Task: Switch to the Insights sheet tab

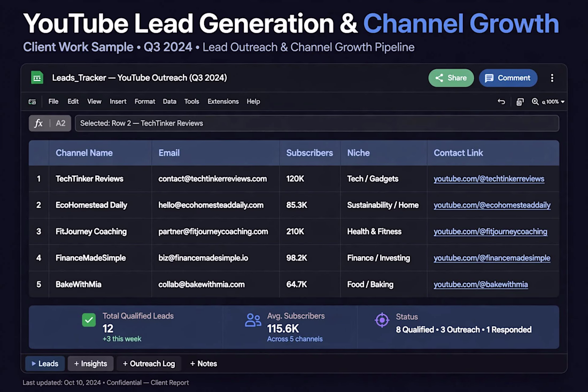Action: [x=90, y=364]
